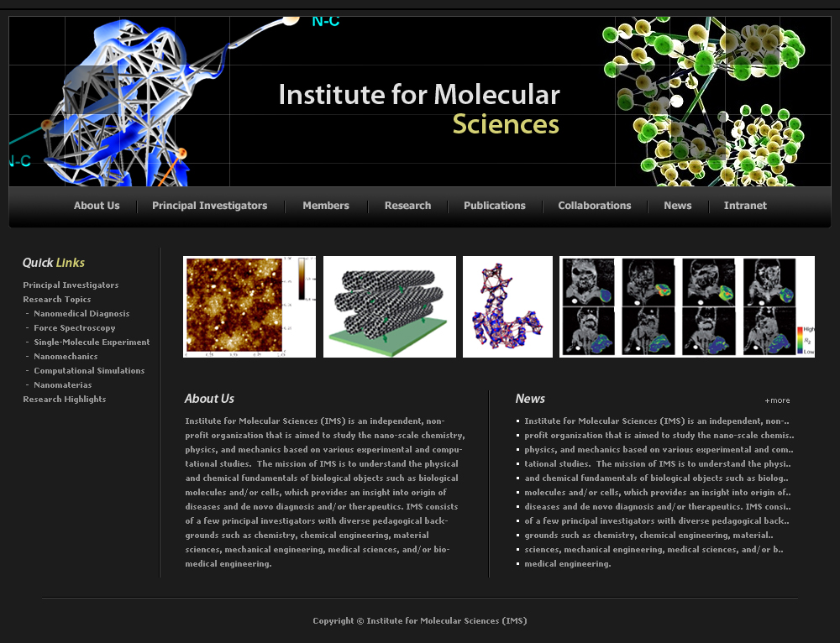Click the nanotube array illustration thumbnail
Screen dimensions: 840x643
(x=390, y=306)
